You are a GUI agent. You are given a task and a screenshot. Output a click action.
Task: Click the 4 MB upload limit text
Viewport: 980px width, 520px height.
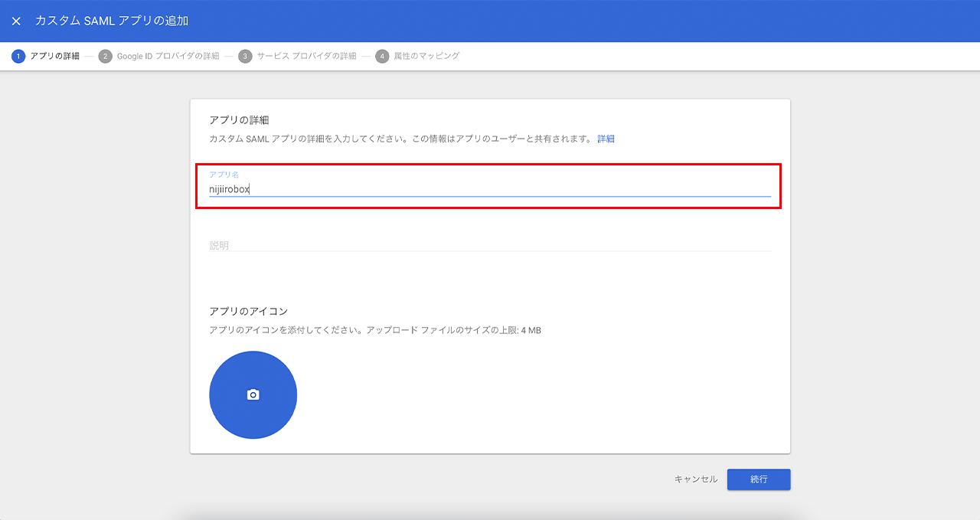coord(531,330)
